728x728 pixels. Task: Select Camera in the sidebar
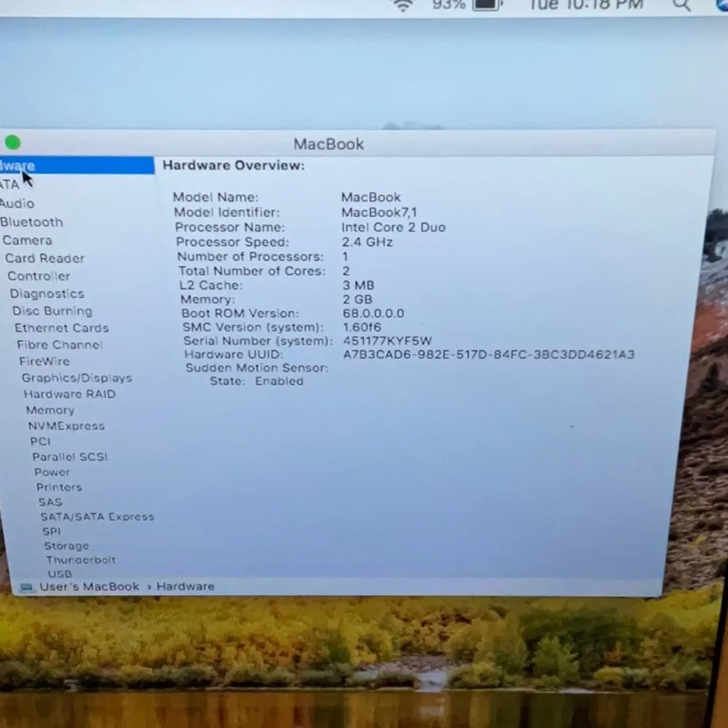point(27,240)
